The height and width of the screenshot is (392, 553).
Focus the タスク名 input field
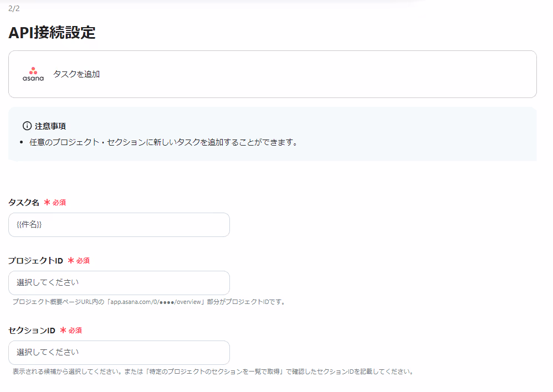tap(119, 225)
